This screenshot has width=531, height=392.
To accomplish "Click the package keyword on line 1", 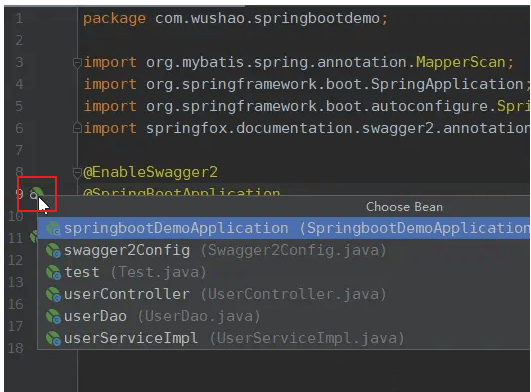I will tap(114, 19).
